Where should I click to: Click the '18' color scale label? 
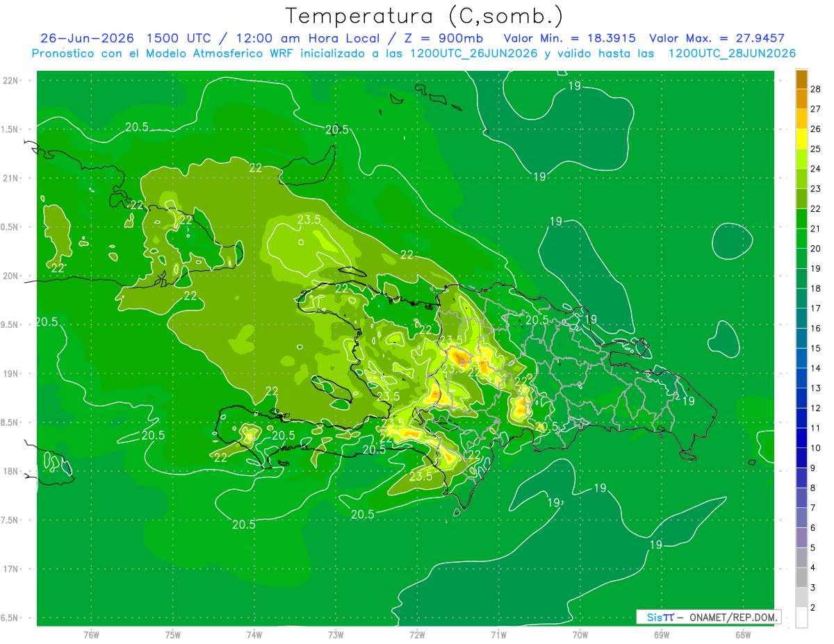coord(816,288)
